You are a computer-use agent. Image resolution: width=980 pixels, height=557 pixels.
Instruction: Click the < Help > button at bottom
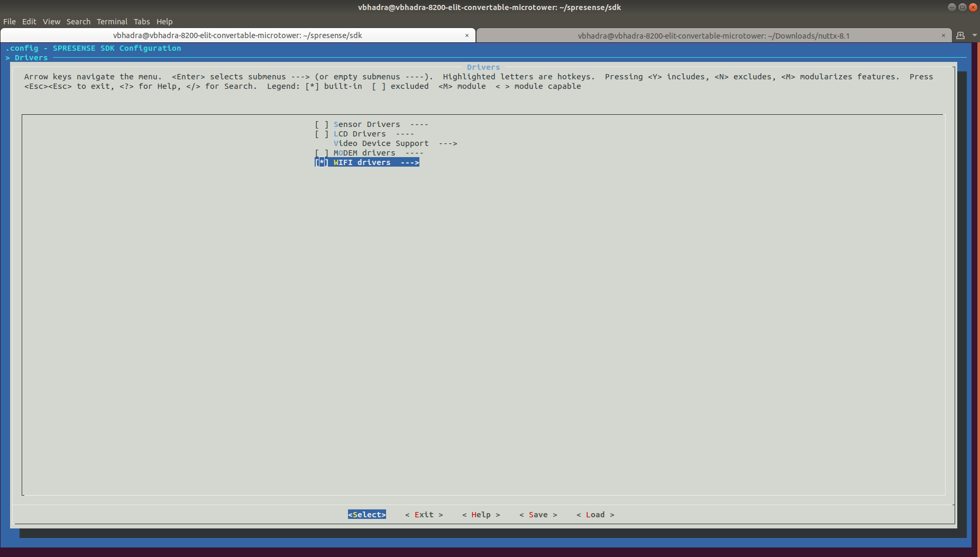coord(481,515)
